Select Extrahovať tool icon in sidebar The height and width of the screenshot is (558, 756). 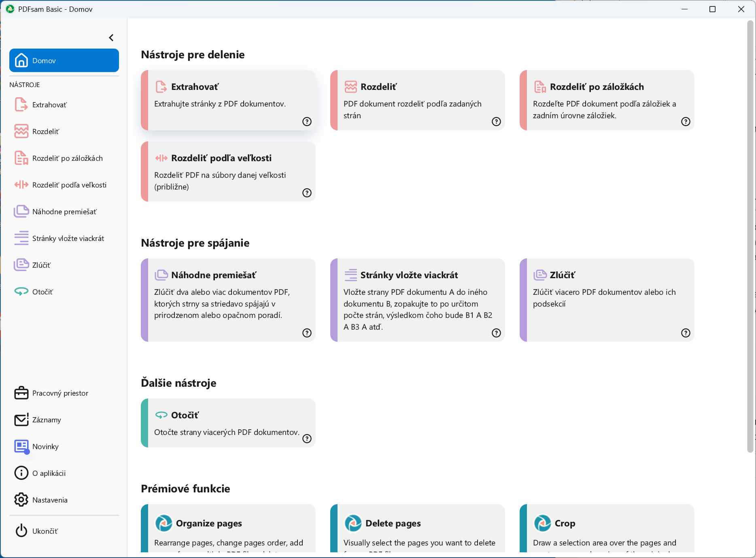21,104
